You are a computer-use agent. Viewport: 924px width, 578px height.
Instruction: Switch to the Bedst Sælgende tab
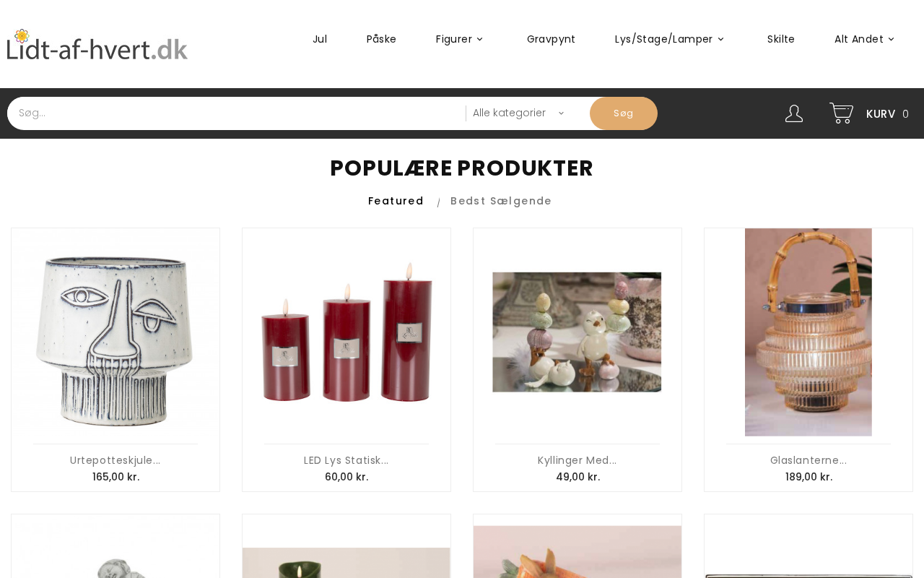(x=501, y=201)
